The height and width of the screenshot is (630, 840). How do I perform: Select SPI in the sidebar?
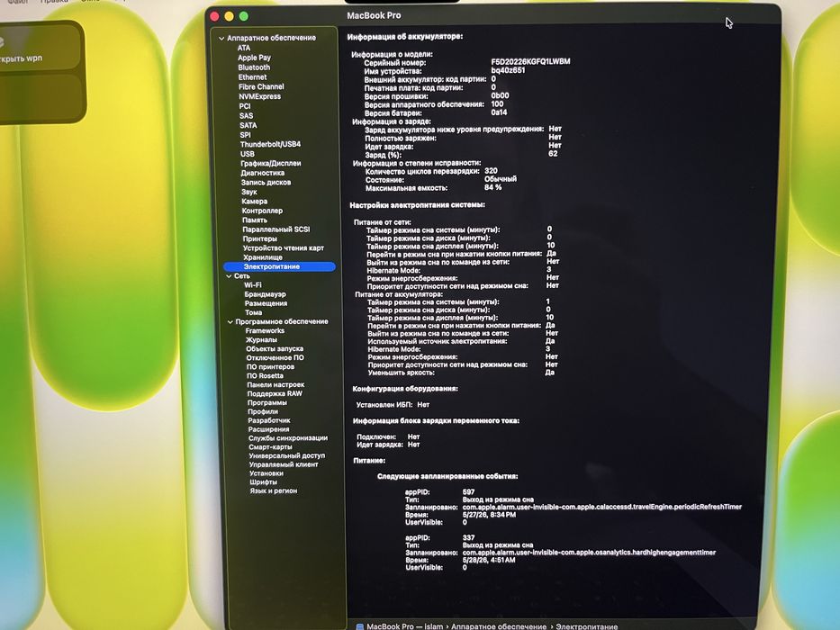point(245,135)
